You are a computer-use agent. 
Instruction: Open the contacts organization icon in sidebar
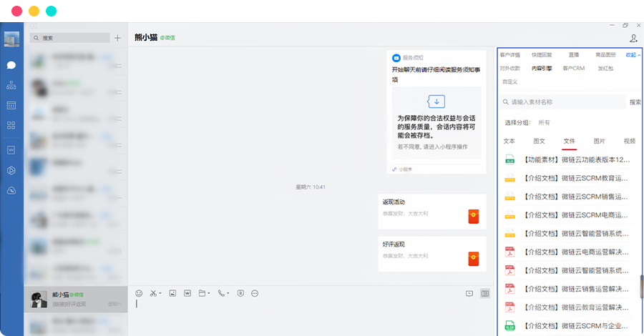pyautogui.click(x=11, y=85)
